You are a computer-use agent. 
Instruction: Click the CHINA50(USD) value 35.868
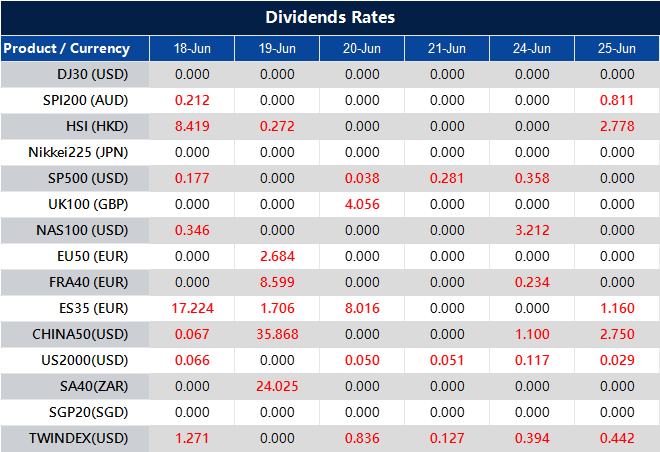(x=276, y=334)
